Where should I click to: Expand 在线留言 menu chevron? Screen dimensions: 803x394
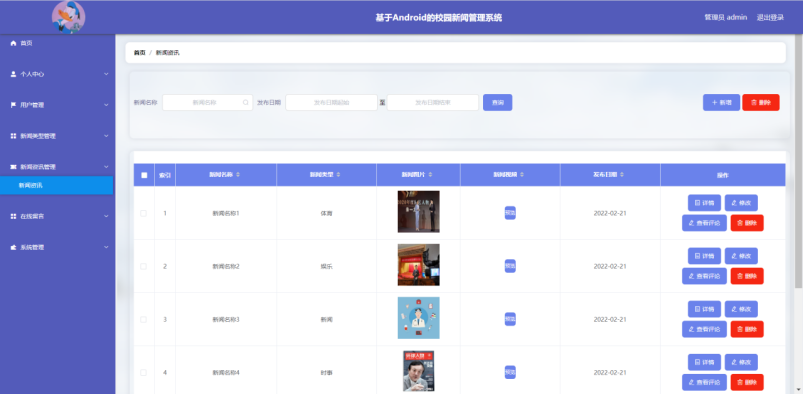pyautogui.click(x=106, y=216)
